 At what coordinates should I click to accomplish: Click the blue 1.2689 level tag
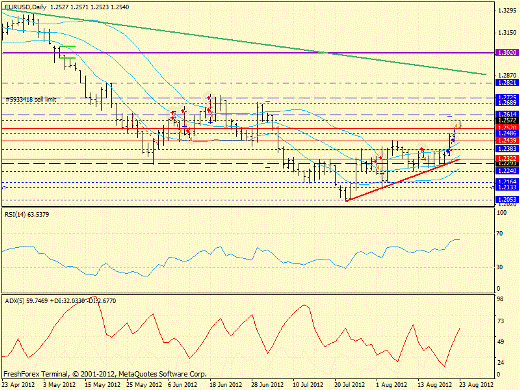tap(506, 103)
